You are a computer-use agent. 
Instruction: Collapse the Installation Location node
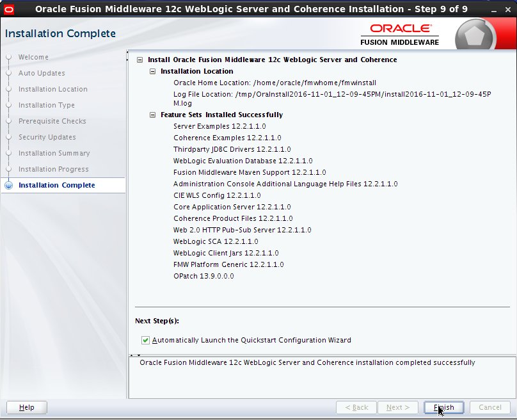152,71
